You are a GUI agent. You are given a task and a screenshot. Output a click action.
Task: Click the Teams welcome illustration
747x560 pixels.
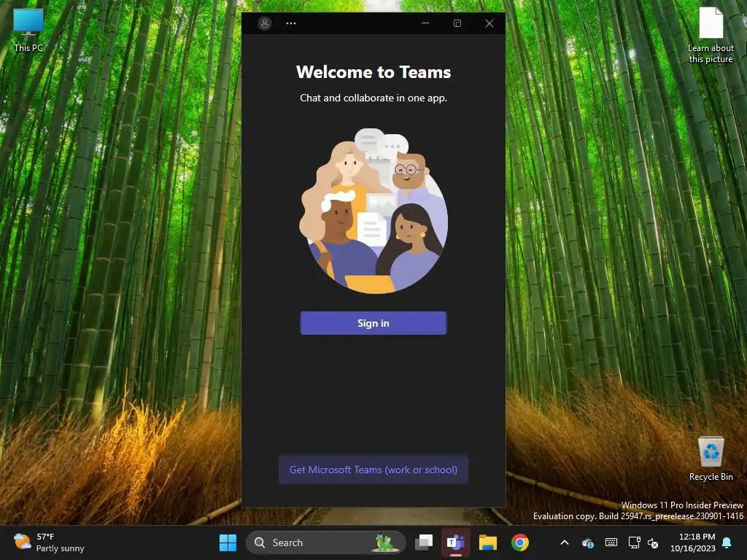373,211
